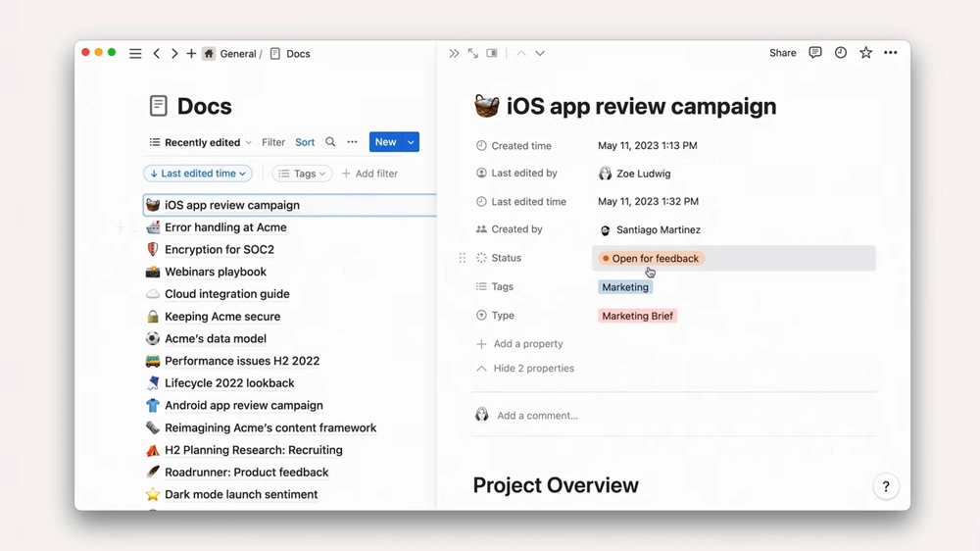Click the Sort menu item

[x=305, y=142]
